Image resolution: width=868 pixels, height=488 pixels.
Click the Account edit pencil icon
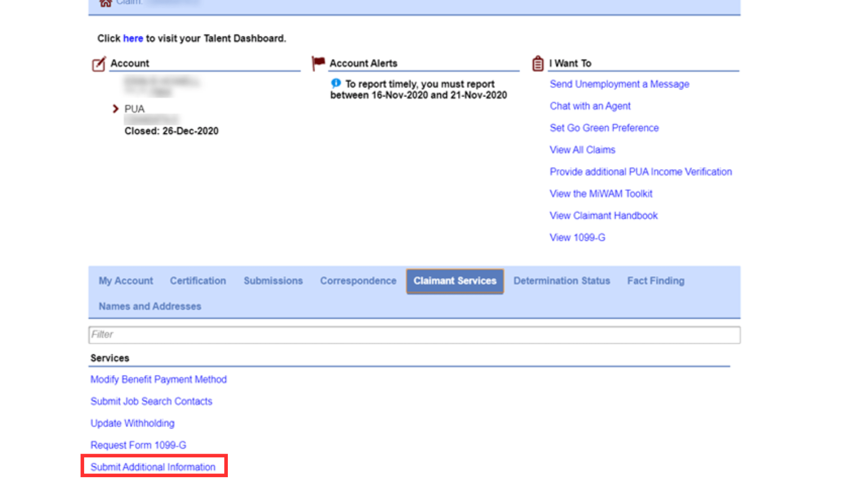tap(99, 64)
